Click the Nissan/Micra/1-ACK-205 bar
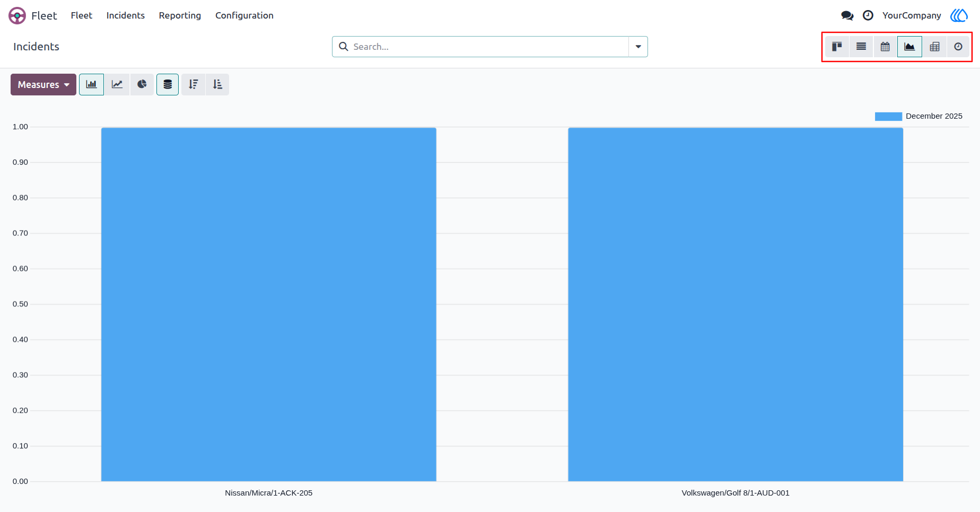Viewport: 980px width, 512px height. coord(269,304)
